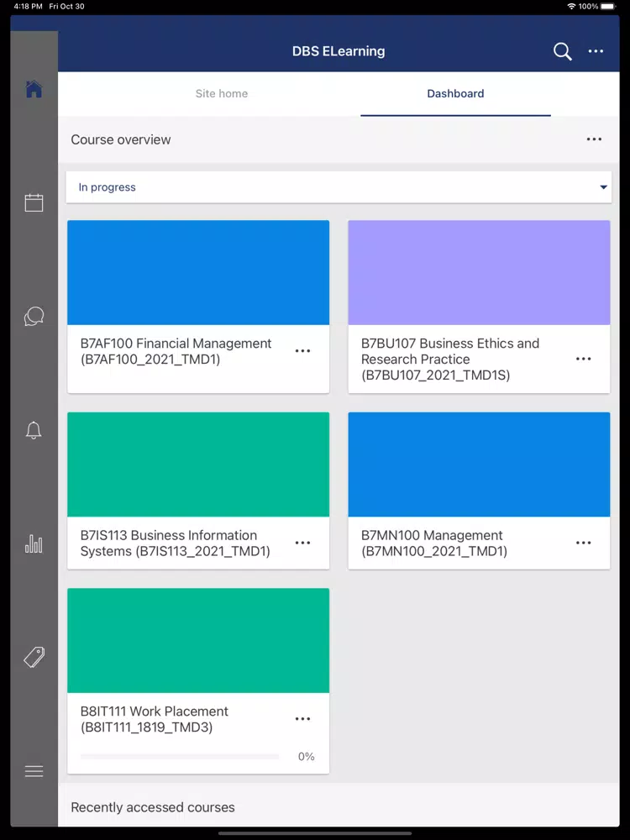Tap the Wi-Fi status icon
The image size is (630, 840).
[x=571, y=7]
